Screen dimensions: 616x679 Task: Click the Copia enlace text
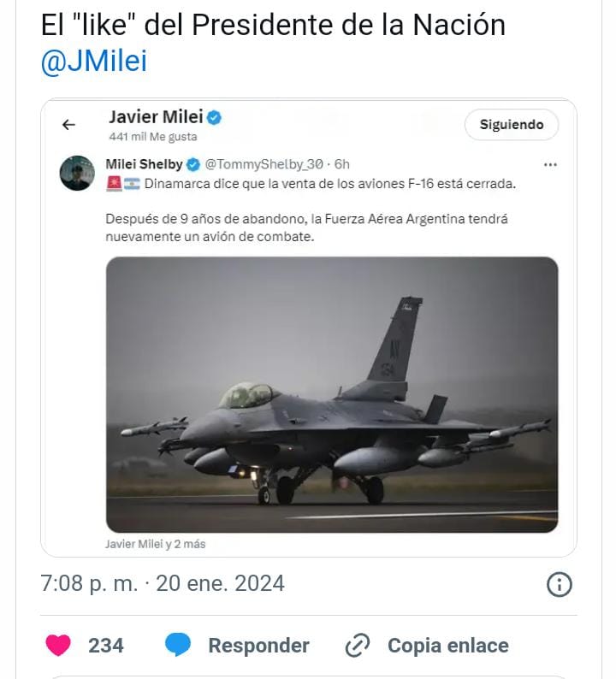pos(447,645)
